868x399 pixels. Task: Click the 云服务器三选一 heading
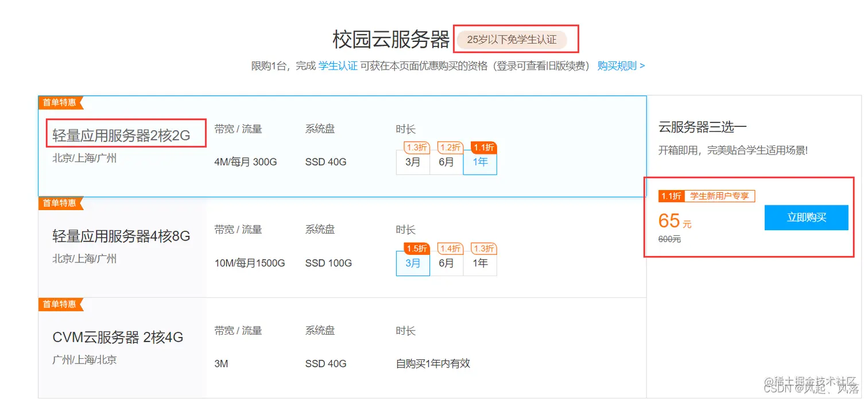click(702, 127)
